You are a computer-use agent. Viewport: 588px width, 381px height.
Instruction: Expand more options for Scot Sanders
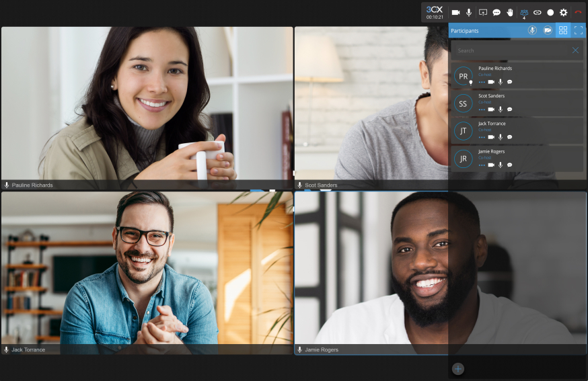(482, 109)
